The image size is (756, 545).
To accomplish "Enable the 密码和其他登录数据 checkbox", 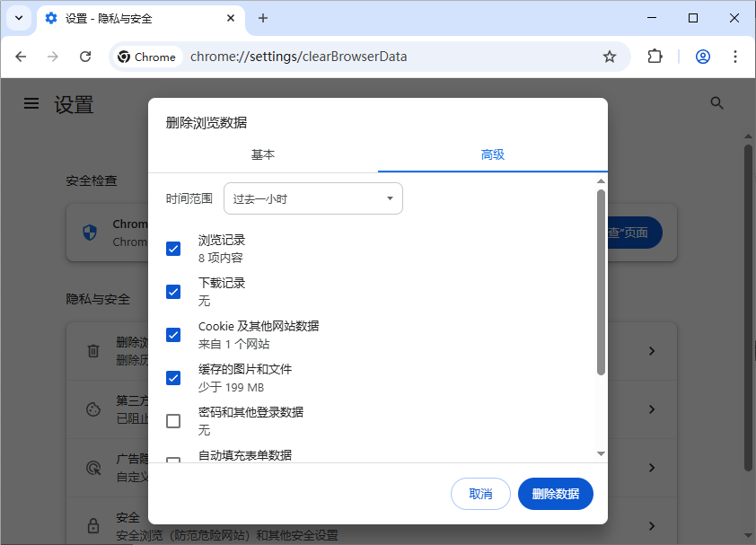I will tap(173, 421).
